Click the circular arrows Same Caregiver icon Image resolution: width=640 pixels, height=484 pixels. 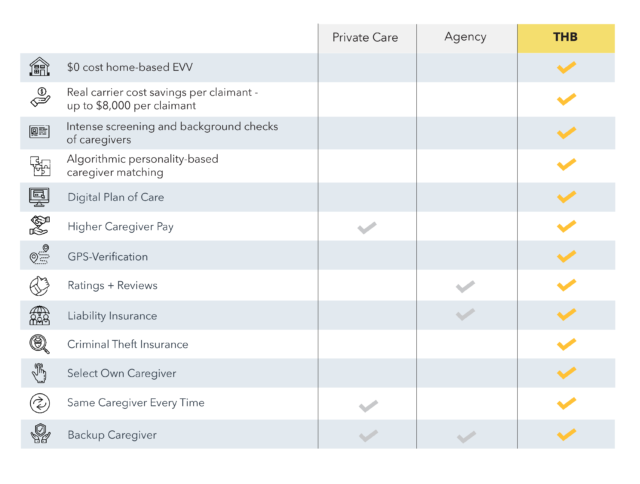point(40,403)
